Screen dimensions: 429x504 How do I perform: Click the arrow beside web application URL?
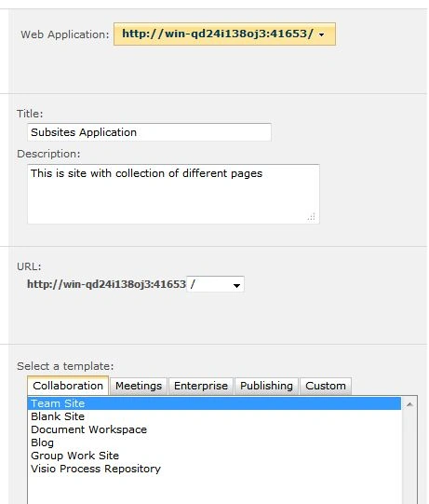(x=321, y=34)
